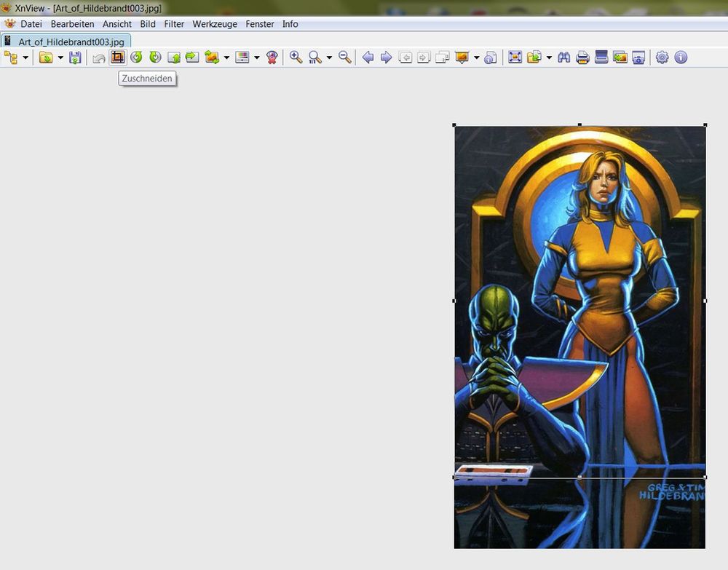Click the batch convert images icon
728x570 pixels.
coord(620,58)
